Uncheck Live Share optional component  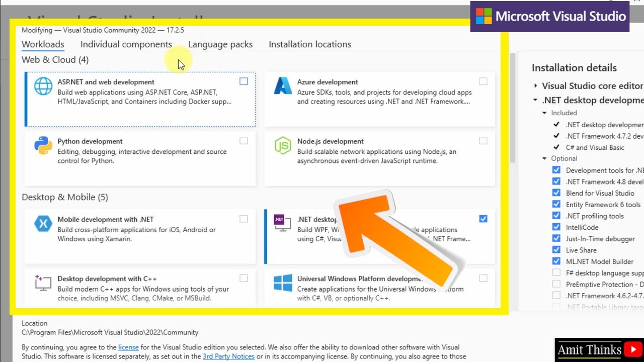(556, 250)
